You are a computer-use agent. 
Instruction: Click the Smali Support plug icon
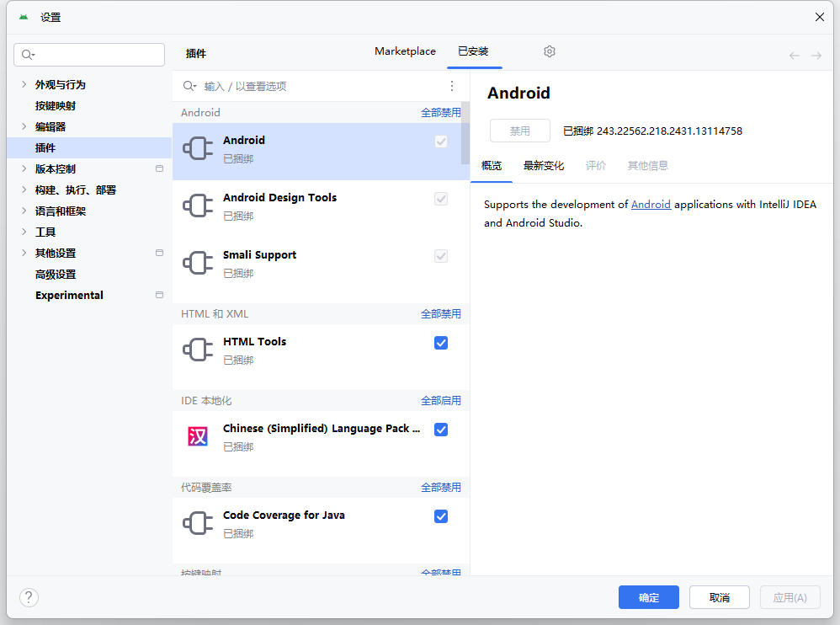pyautogui.click(x=198, y=263)
